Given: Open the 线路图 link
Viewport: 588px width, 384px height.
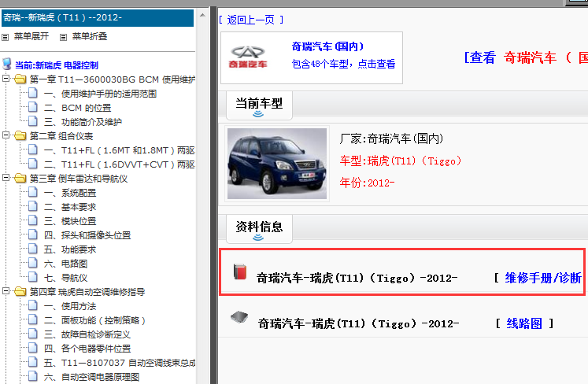Looking at the screenshot, I should [524, 323].
